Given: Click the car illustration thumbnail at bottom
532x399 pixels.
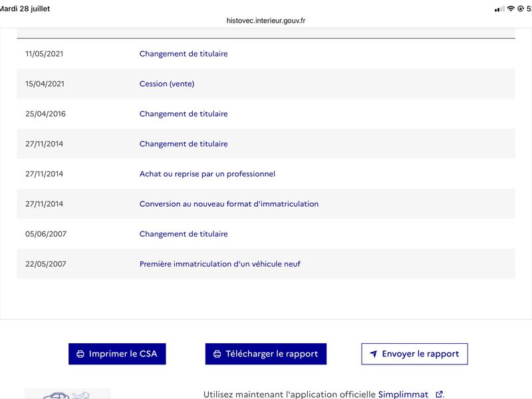Looking at the screenshot, I should point(68,394).
